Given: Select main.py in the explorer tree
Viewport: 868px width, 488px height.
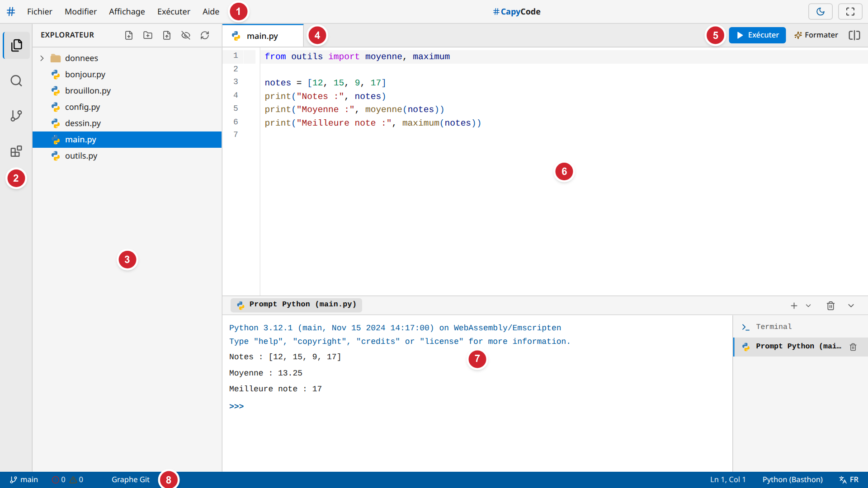Looking at the screenshot, I should coord(127,140).
